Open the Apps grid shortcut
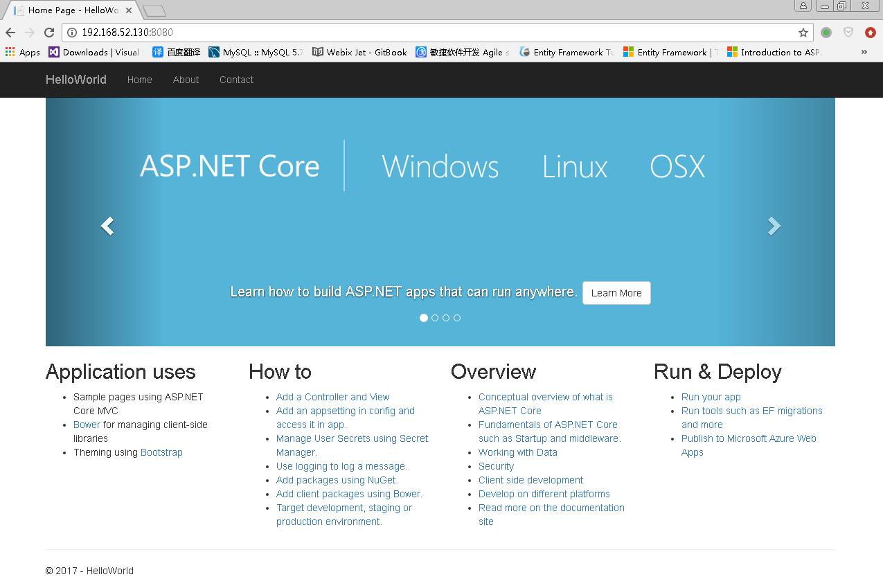This screenshot has width=883, height=588. tap(22, 52)
